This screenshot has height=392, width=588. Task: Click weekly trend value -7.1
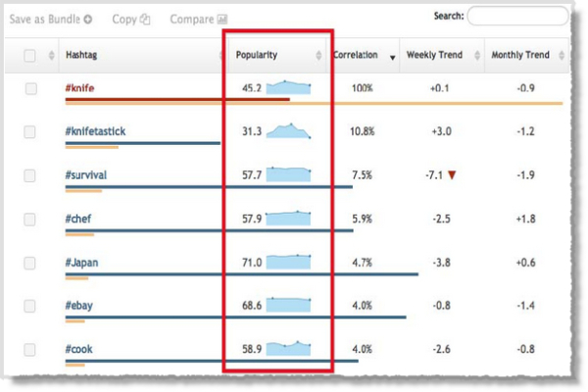click(434, 175)
